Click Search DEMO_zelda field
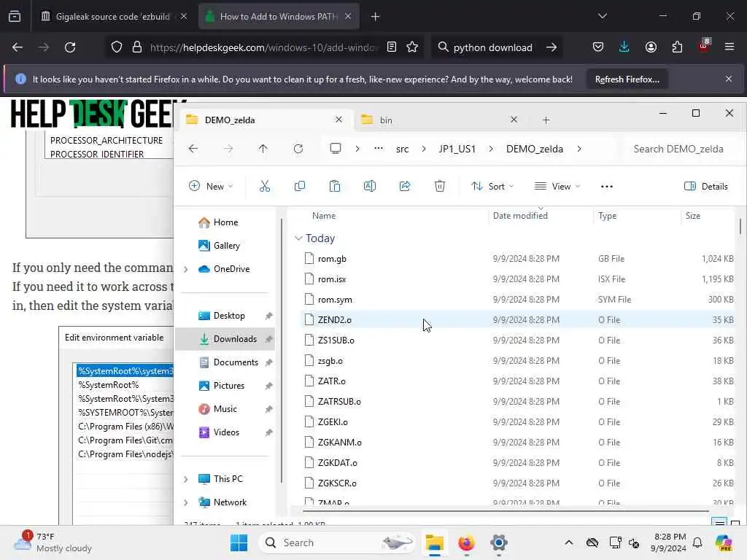747x560 pixels. tap(681, 149)
